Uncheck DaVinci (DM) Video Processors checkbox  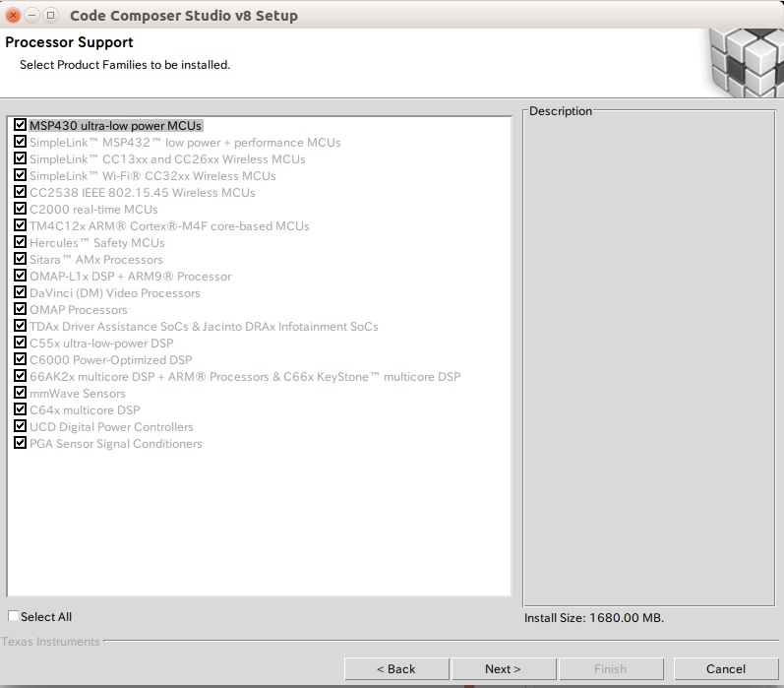20,292
